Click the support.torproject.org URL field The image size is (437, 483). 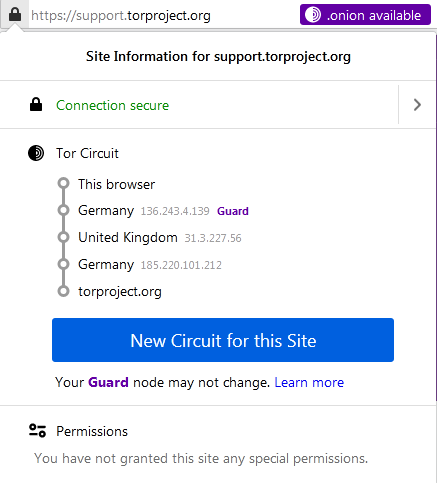tap(121, 15)
